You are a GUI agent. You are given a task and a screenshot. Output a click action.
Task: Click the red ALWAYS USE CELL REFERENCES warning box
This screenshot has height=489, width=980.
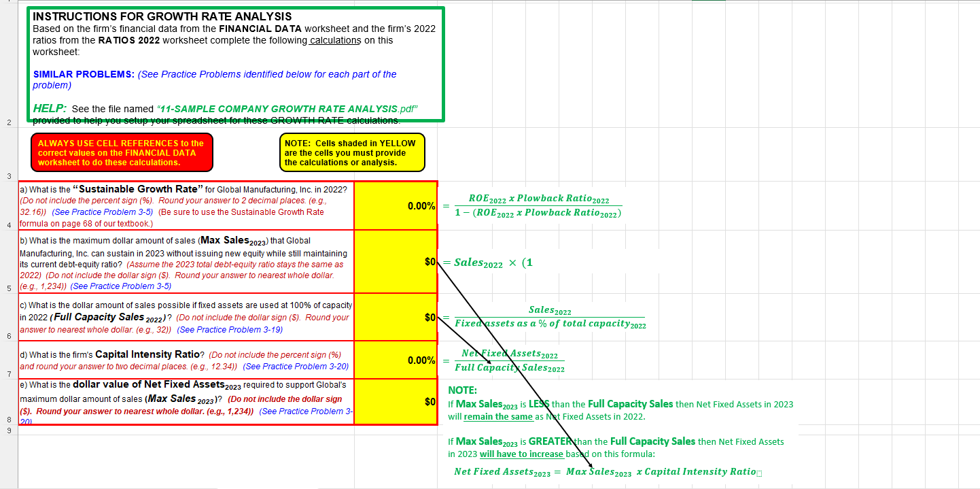[122, 152]
